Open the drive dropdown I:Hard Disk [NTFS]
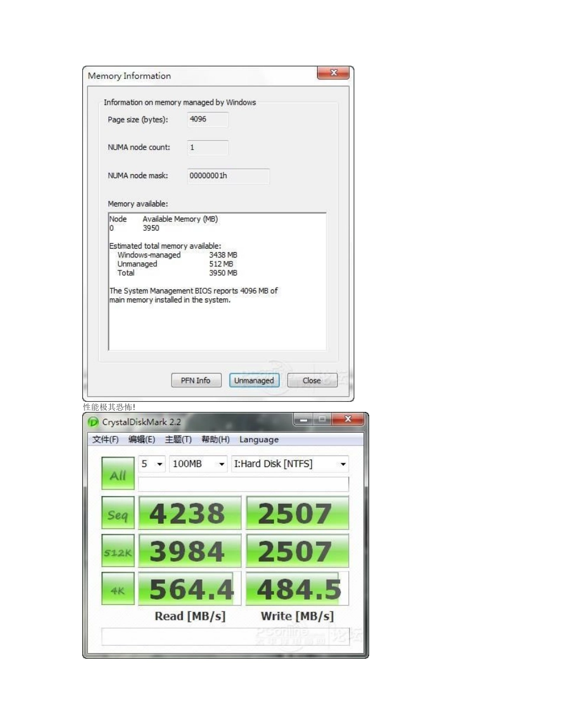The image size is (562, 728). (290, 464)
